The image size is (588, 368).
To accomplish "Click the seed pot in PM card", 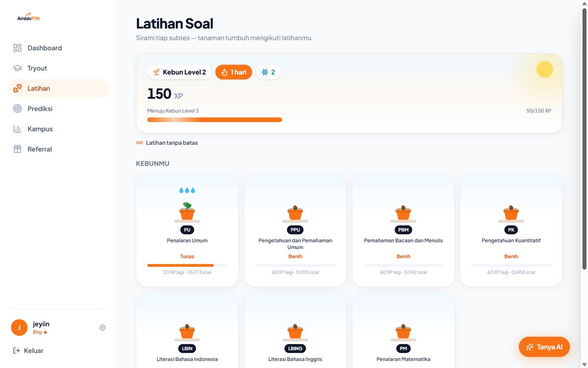I will (403, 332).
